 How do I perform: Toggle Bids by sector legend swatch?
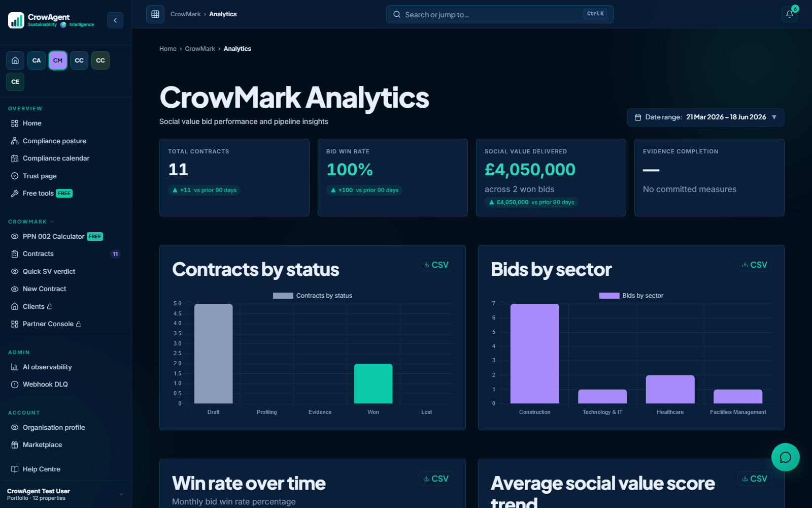[609, 296]
